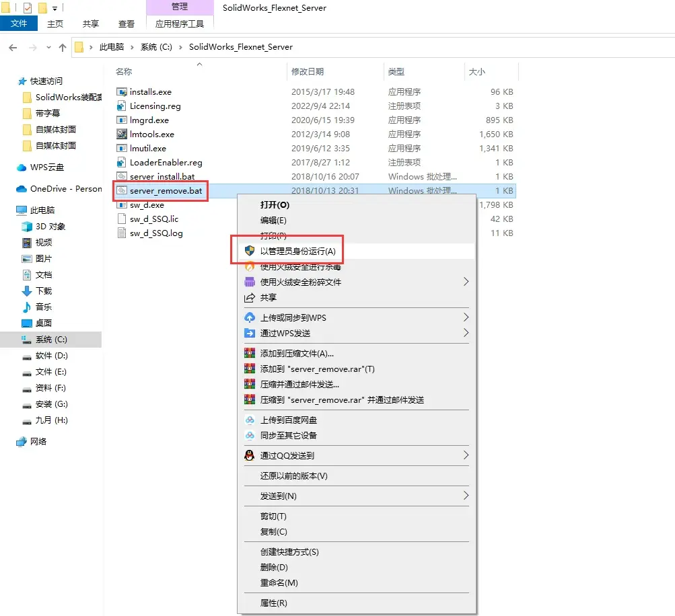The width and height of the screenshot is (675, 616).
Task: Click the sw_d_SSQ.log file icon
Action: 122,233
